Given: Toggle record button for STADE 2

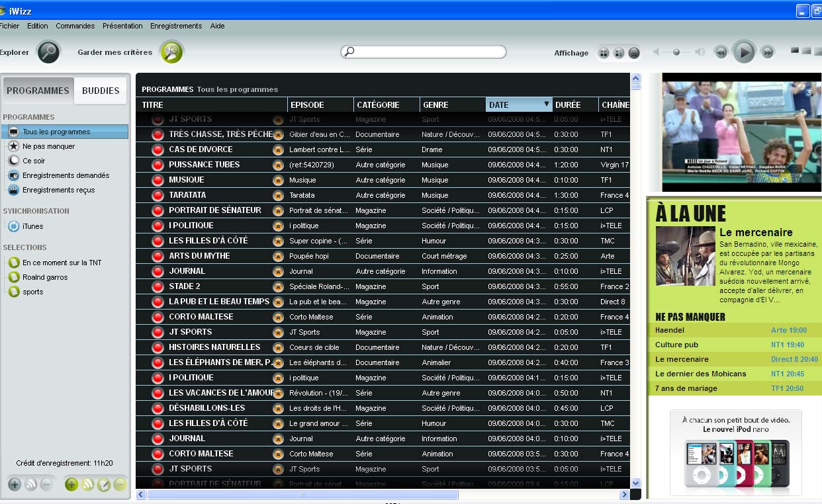Looking at the screenshot, I should pos(158,286).
